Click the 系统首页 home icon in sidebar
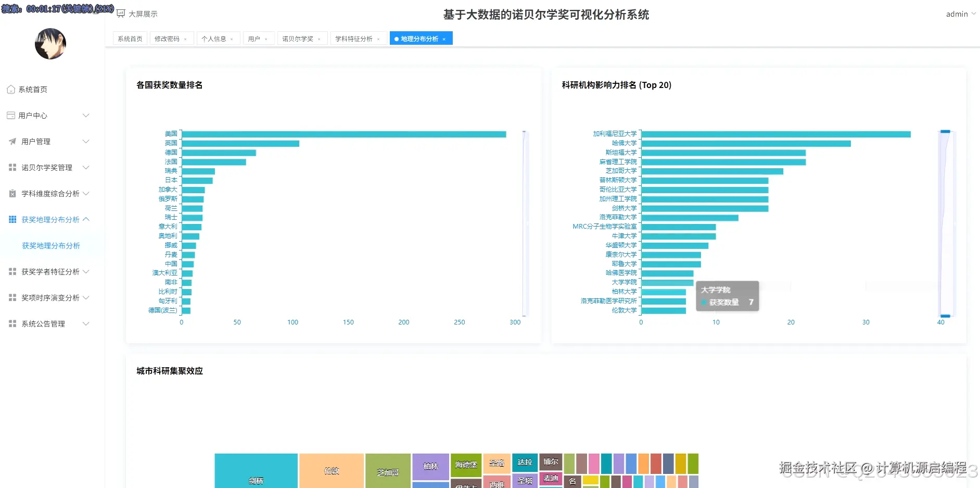980x488 pixels. [11, 90]
